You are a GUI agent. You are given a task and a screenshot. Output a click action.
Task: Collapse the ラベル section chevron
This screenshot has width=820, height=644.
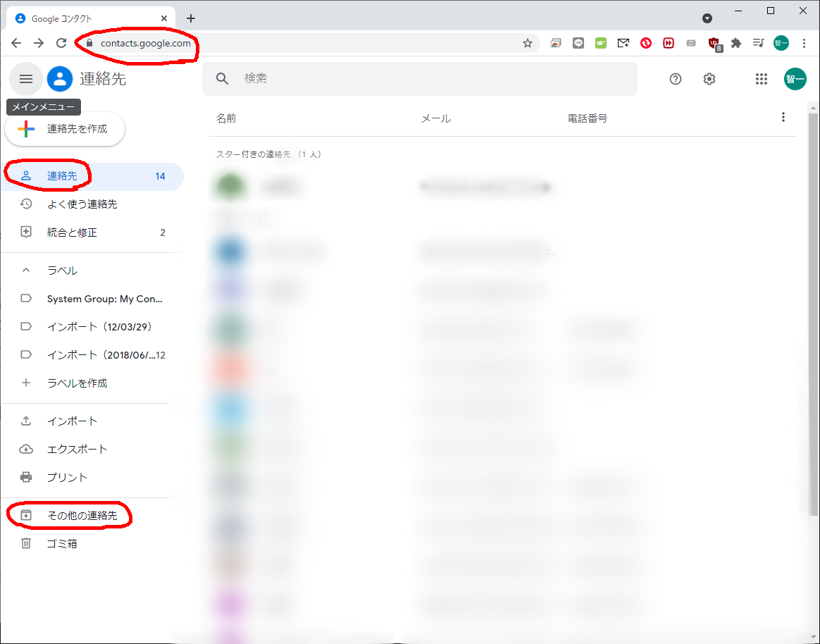[26, 271]
